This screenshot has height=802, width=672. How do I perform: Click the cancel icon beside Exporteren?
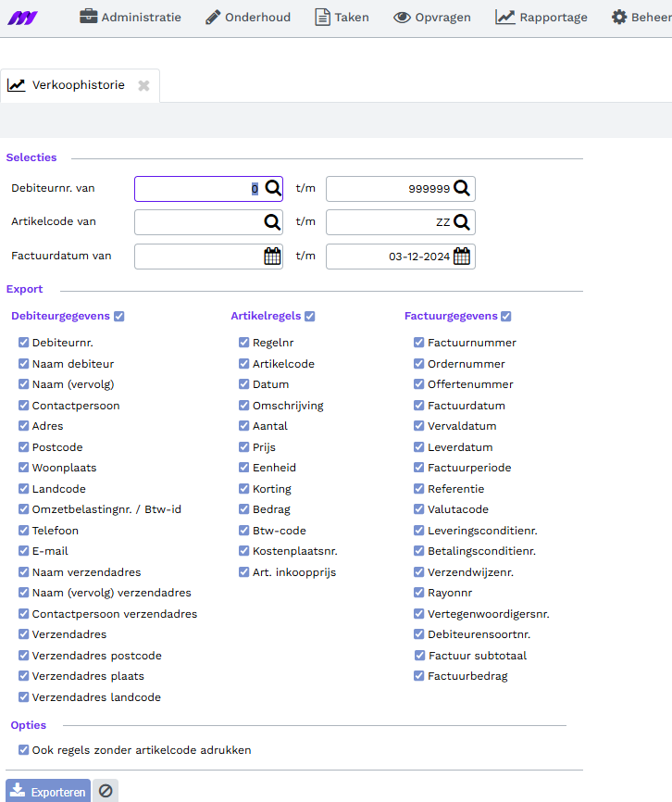[x=106, y=791]
